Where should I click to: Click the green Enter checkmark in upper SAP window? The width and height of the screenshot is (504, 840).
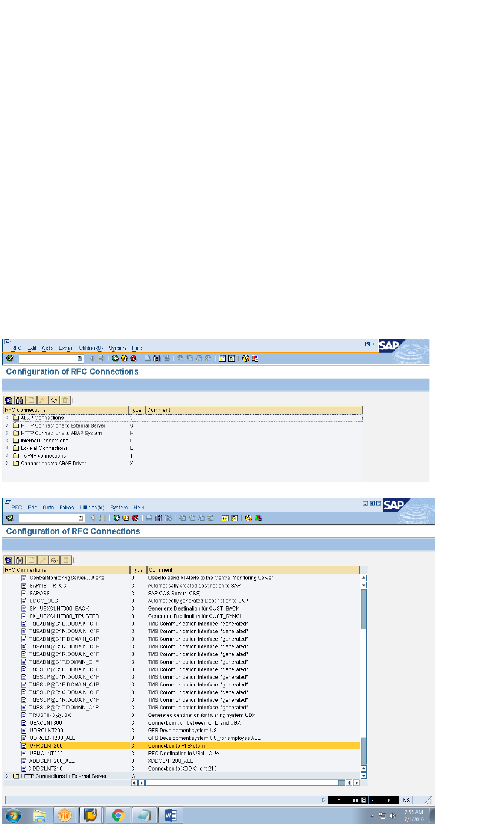[10, 358]
